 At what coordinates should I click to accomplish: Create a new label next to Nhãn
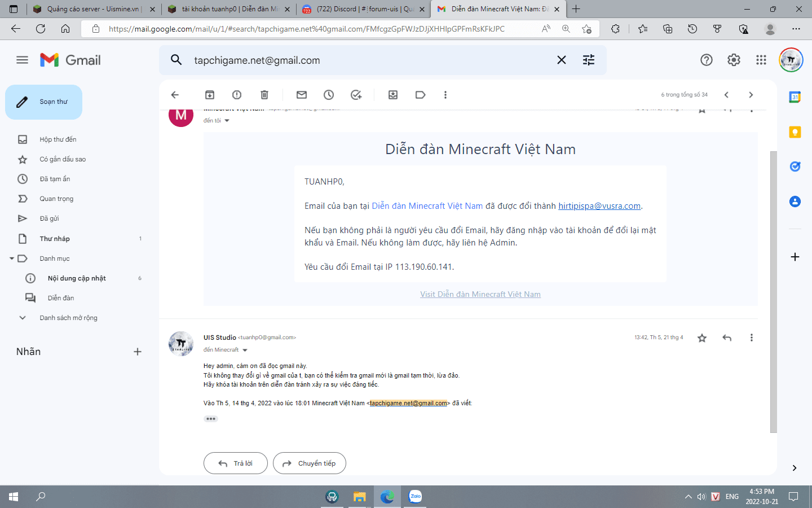pos(137,352)
